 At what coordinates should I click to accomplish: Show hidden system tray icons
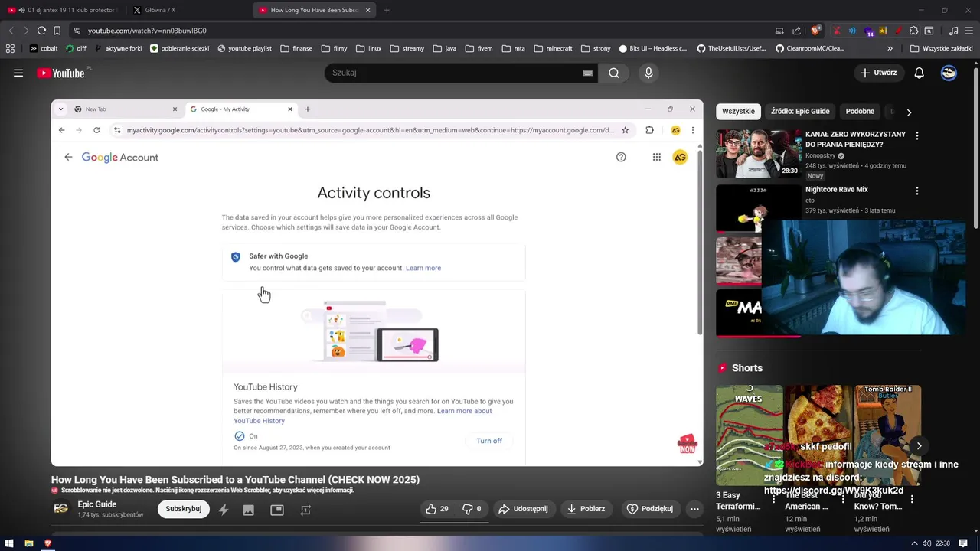coord(915,543)
